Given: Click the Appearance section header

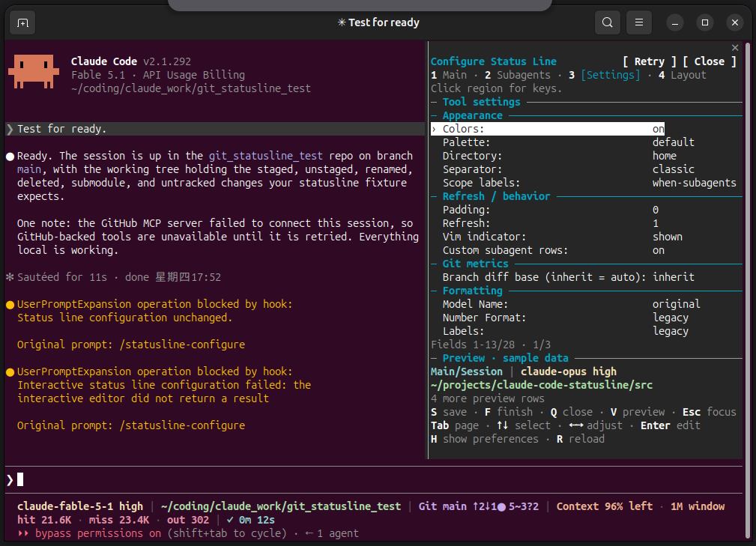Looking at the screenshot, I should click(473, 115).
